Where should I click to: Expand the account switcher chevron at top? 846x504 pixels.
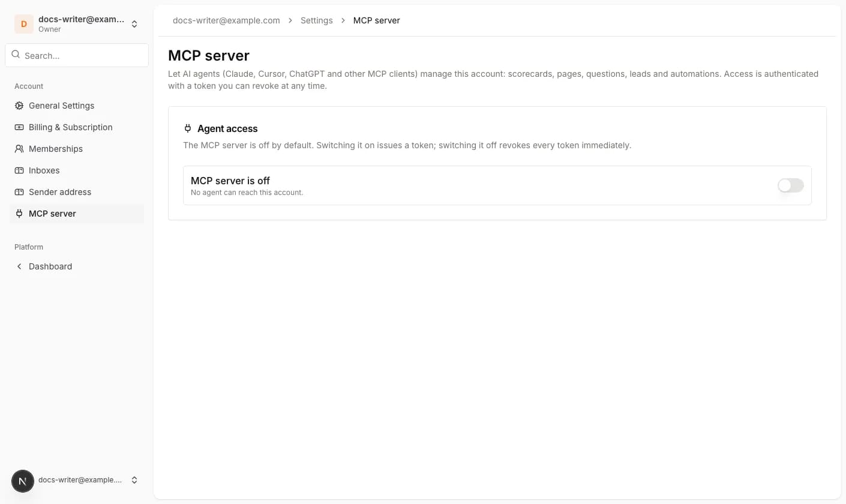[134, 24]
